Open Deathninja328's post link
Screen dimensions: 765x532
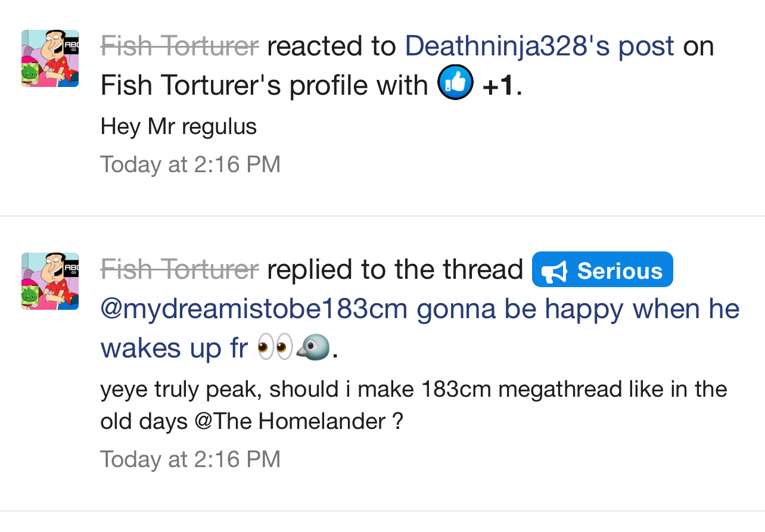539,46
